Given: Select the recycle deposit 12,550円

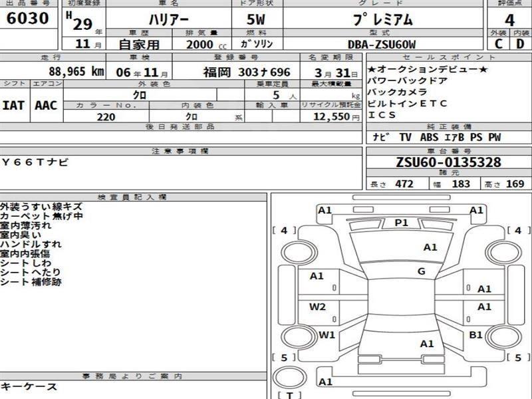Looking at the screenshot, I should click(x=336, y=117).
